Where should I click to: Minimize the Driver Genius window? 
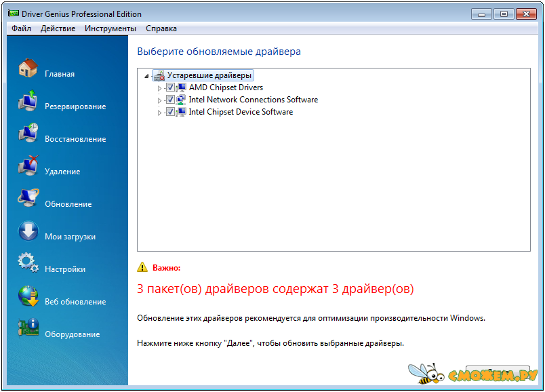(481, 14)
